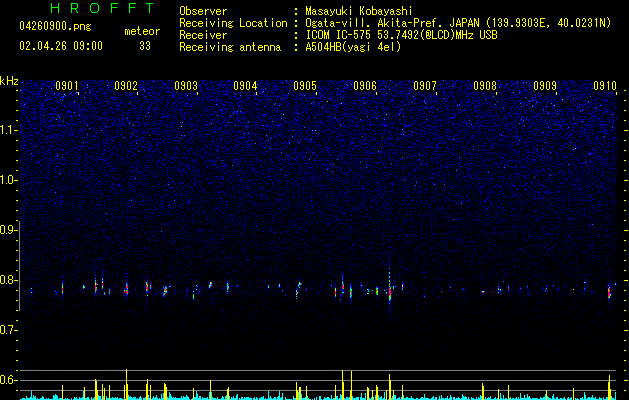
Task: Click the 0.9 kHz axis label
Action: pos(9,230)
